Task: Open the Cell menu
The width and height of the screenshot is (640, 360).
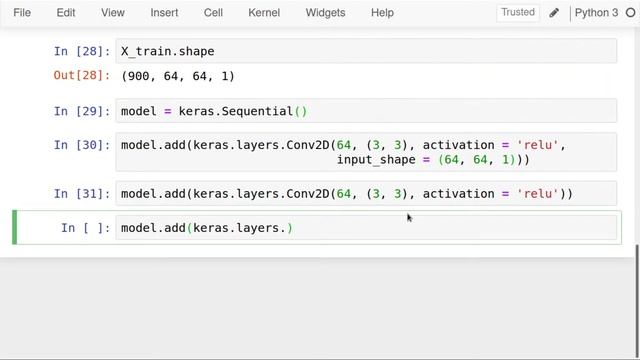Action: pos(213,13)
